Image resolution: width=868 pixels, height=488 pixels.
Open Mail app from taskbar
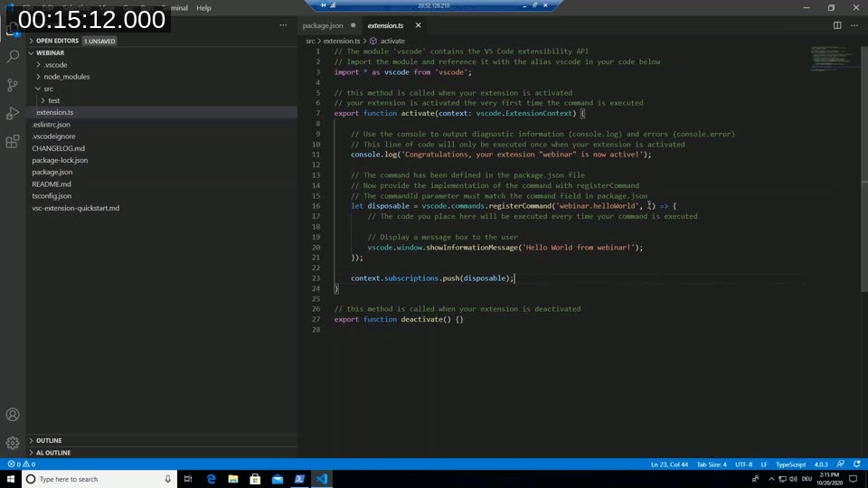point(278,479)
